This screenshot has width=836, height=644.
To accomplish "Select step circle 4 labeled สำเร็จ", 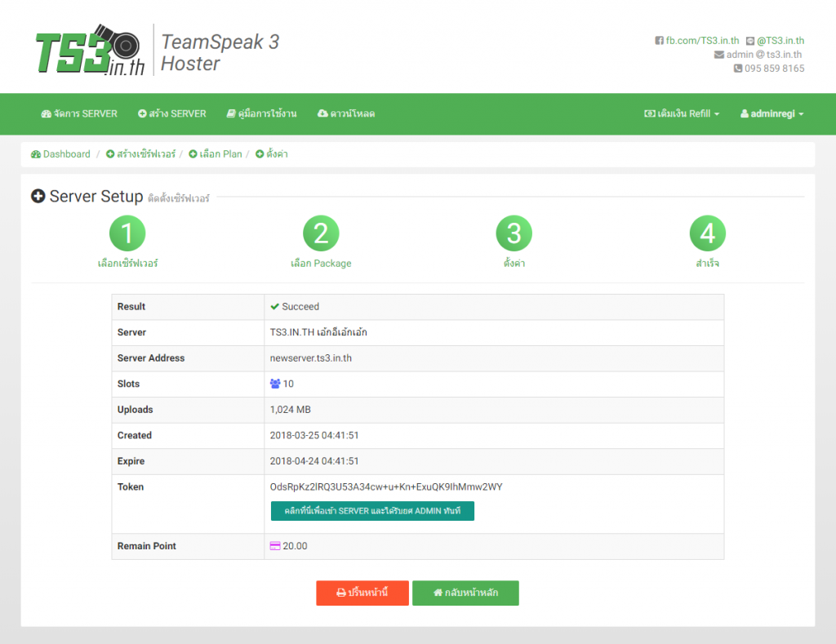I will click(x=707, y=233).
